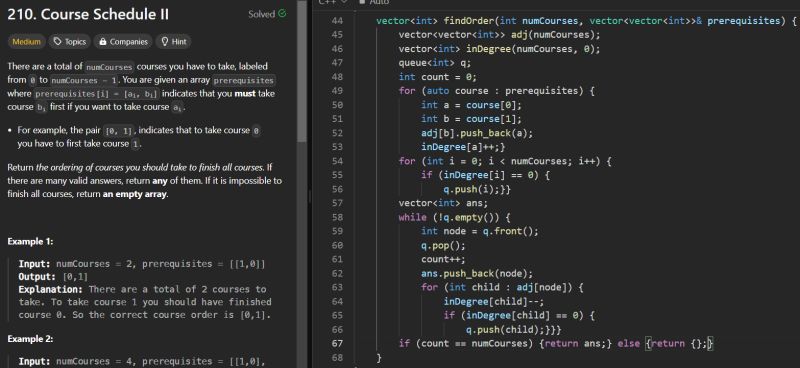800x368 pixels.
Task: Click line number 58 in the gutter
Action: tap(337, 217)
